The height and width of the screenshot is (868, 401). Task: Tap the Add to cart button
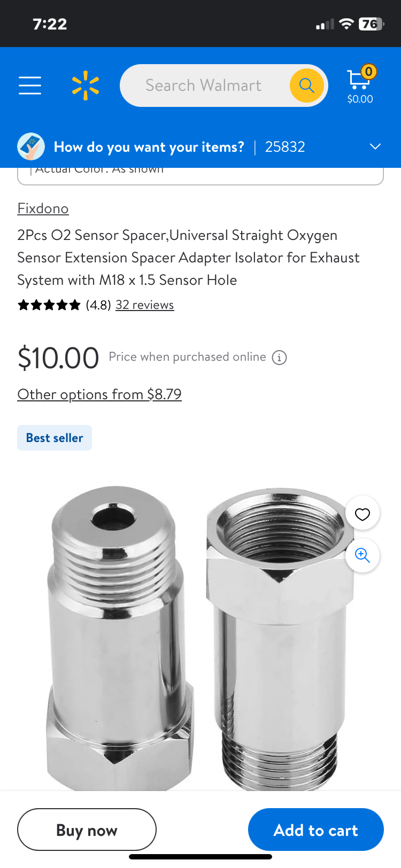[x=316, y=830]
